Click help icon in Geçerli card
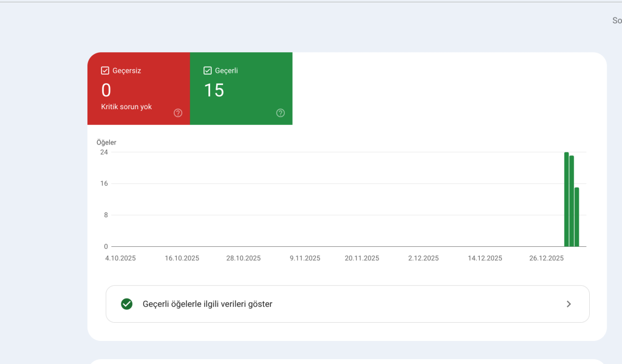 click(x=281, y=113)
